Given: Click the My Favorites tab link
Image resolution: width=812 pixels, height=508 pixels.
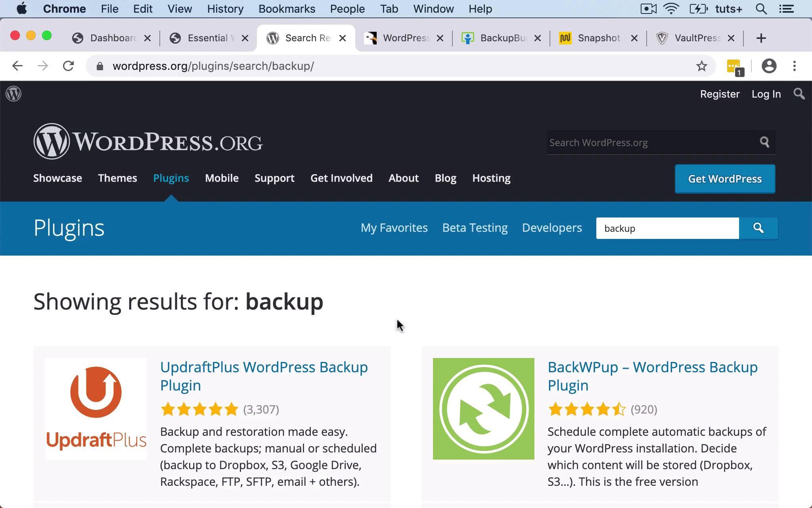Looking at the screenshot, I should (394, 227).
